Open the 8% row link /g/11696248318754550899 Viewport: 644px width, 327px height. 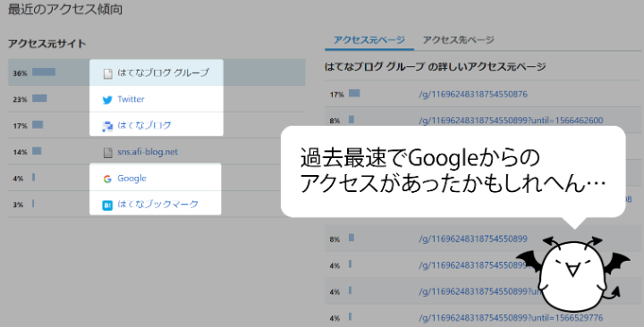[x=473, y=239]
